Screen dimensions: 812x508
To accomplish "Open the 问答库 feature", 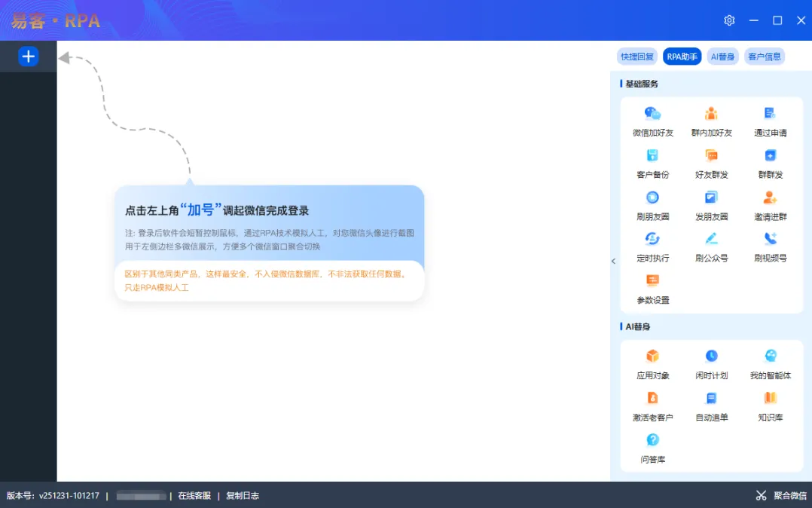I will click(651, 448).
